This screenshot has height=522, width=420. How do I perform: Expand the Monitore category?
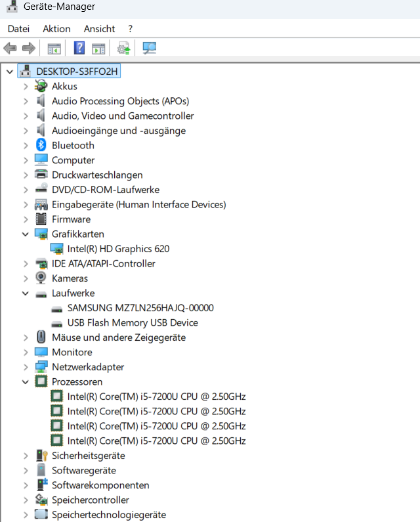coord(26,352)
